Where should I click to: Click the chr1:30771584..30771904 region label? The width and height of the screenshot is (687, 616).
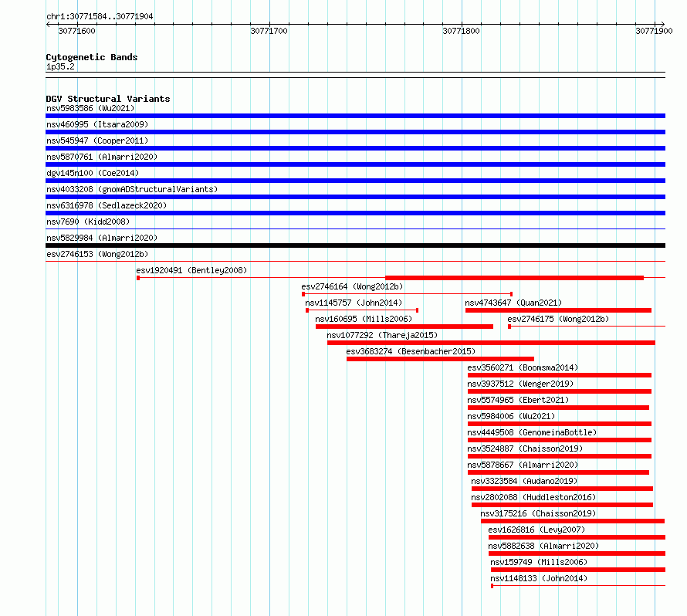tap(100, 16)
